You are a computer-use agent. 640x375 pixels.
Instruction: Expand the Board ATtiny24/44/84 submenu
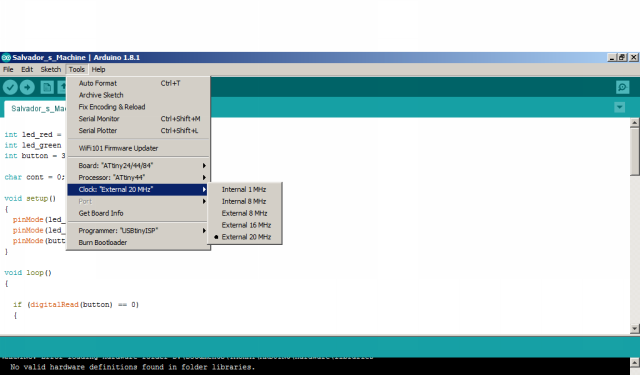tap(138, 166)
